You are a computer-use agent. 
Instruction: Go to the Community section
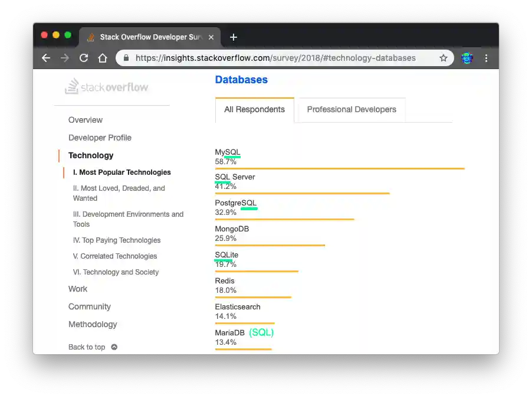[90, 306]
